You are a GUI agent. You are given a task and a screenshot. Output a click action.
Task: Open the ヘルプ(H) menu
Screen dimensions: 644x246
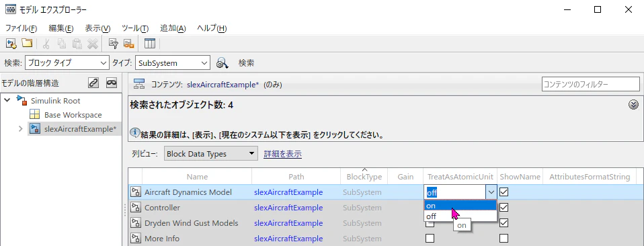pyautogui.click(x=212, y=28)
